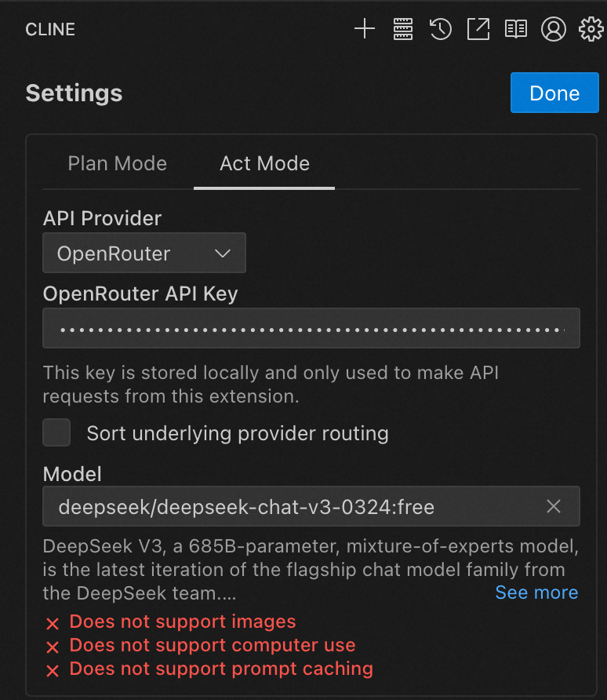The width and height of the screenshot is (607, 700).
Task: Click the "Does not support computer use" notice
Action: 212,646
